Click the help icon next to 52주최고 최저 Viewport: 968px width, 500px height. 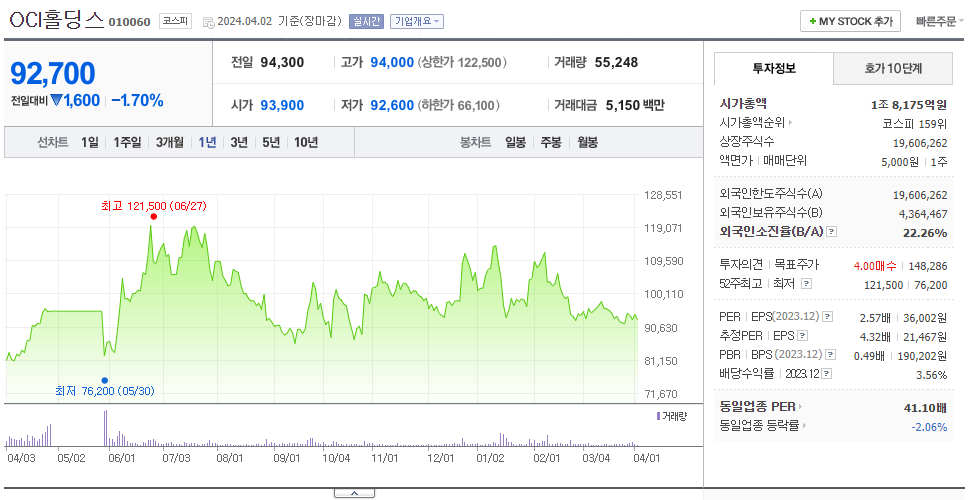tap(806, 284)
